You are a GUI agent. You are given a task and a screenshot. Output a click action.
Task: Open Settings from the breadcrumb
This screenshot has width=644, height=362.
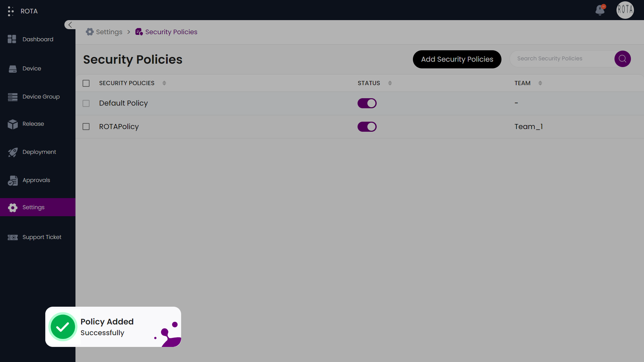tap(109, 32)
